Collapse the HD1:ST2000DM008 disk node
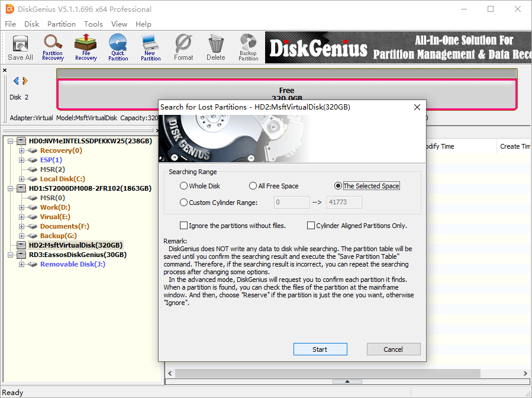The image size is (532, 398). [12, 188]
